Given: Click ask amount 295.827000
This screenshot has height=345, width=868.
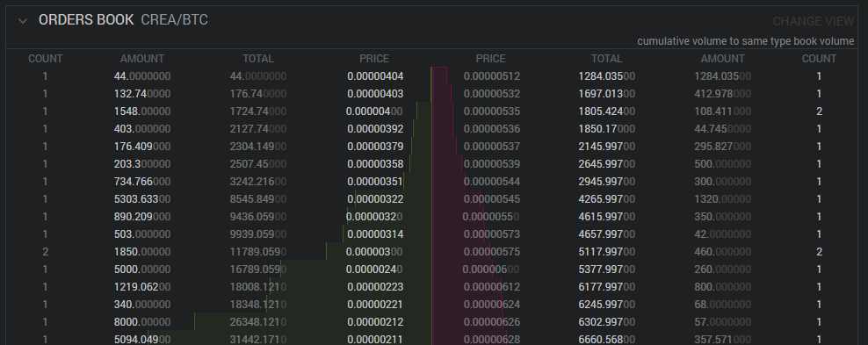Looking at the screenshot, I should (722, 147).
